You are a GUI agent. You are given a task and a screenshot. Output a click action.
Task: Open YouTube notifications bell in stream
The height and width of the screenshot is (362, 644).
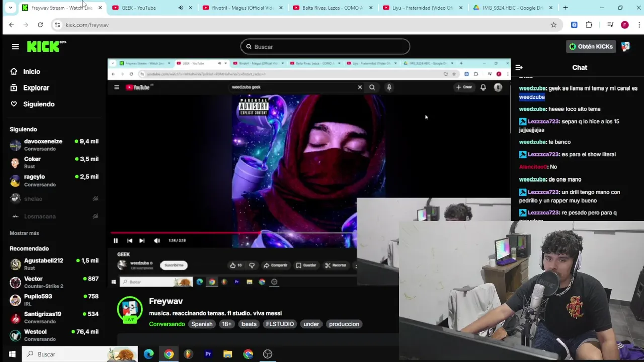(x=483, y=87)
